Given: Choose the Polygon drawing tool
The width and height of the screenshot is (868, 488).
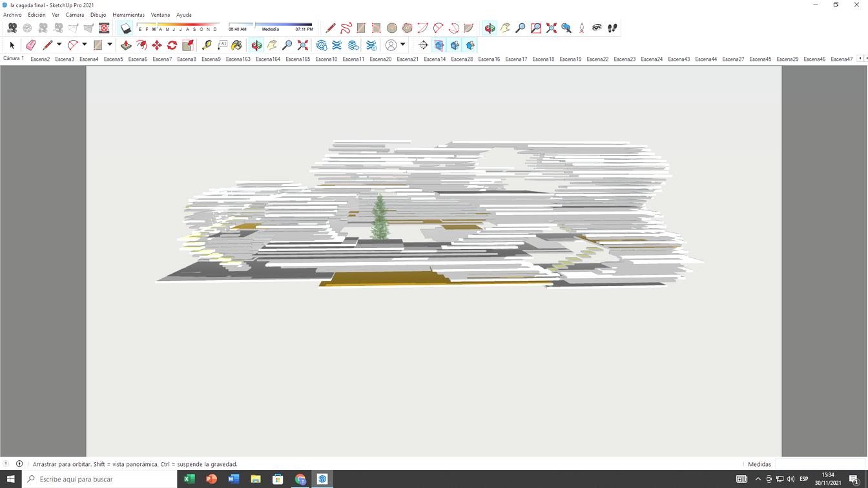Looking at the screenshot, I should [408, 28].
